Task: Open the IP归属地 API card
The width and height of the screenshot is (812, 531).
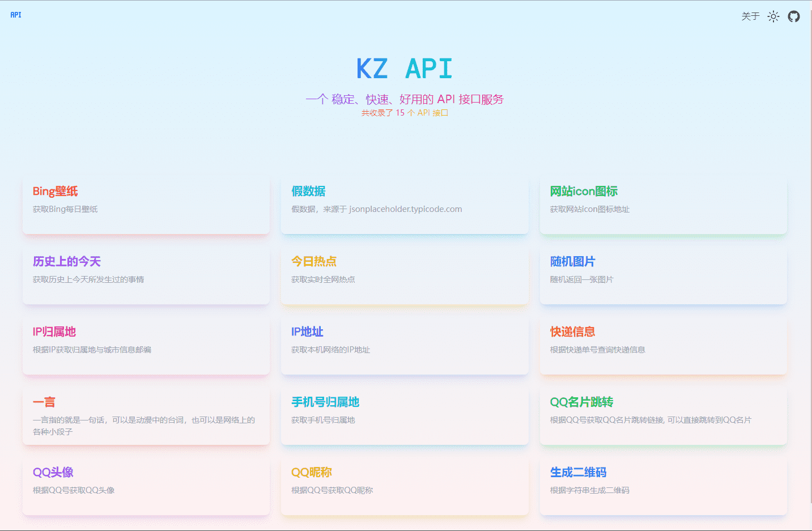Action: (146, 345)
